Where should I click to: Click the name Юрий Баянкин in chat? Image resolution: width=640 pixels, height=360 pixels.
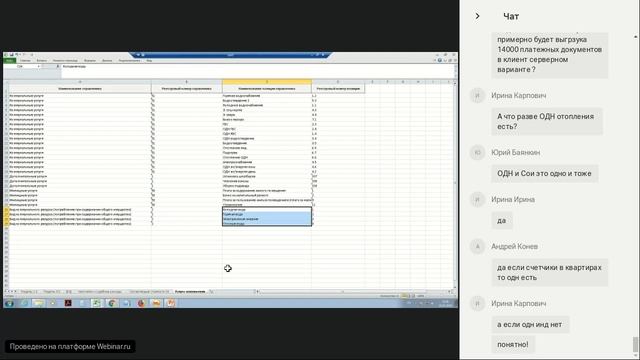[x=515, y=152]
